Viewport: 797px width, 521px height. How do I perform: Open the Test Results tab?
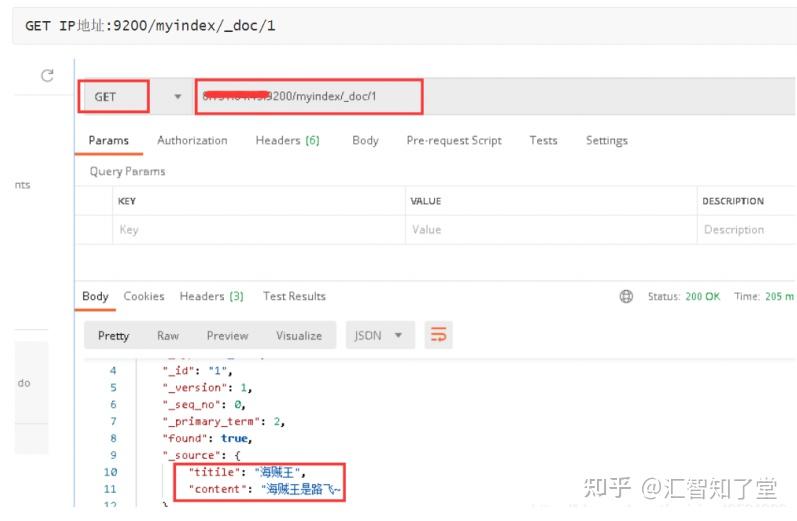click(x=294, y=296)
